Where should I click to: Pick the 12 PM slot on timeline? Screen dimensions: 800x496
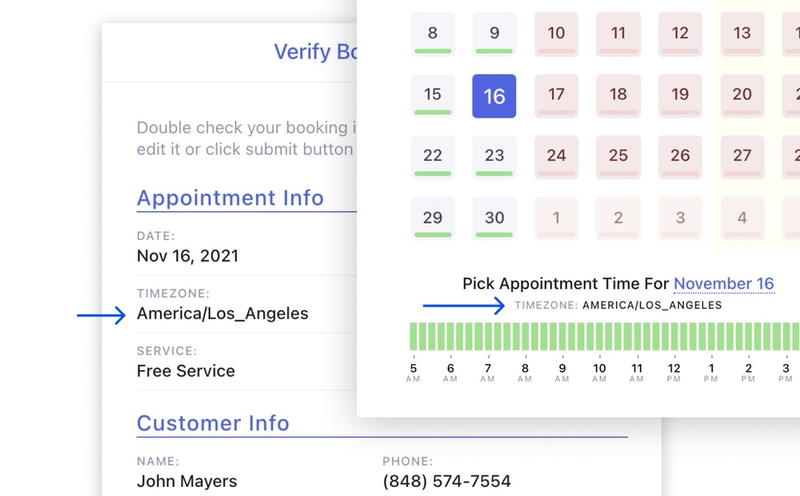675,336
